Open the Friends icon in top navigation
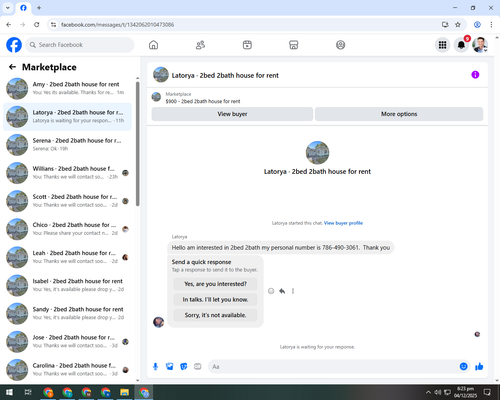Image resolution: width=500 pixels, height=400 pixels. pyautogui.click(x=200, y=45)
